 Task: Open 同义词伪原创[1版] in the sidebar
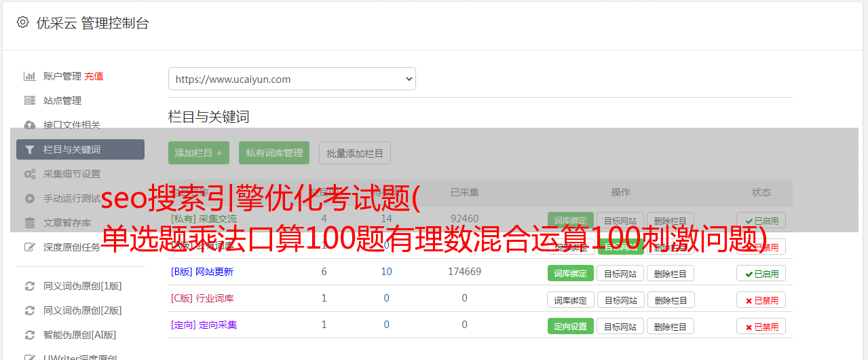[83, 286]
